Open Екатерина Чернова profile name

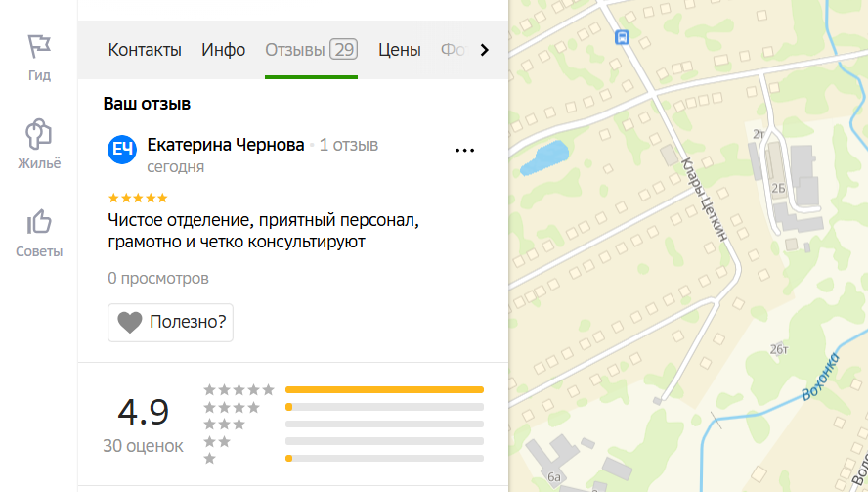point(225,145)
